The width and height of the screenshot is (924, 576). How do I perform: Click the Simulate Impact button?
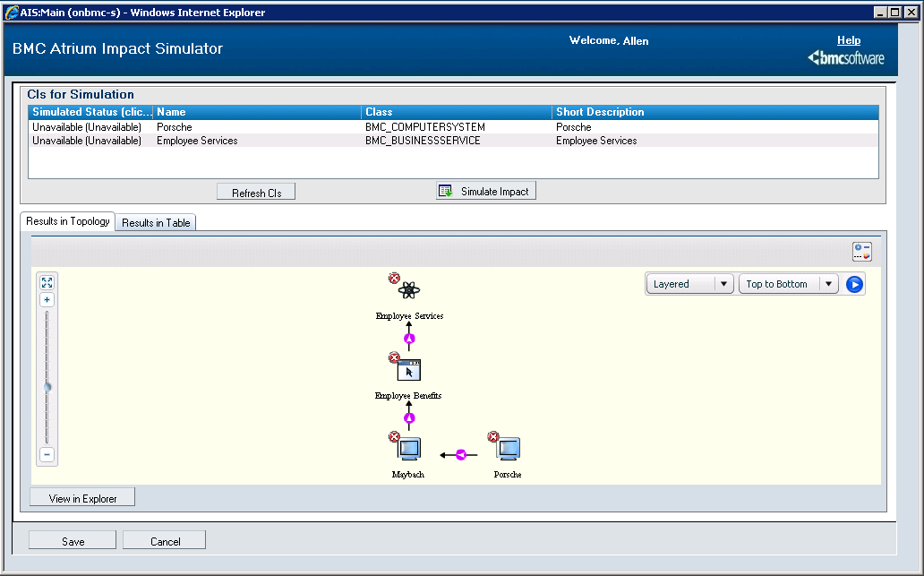486,191
